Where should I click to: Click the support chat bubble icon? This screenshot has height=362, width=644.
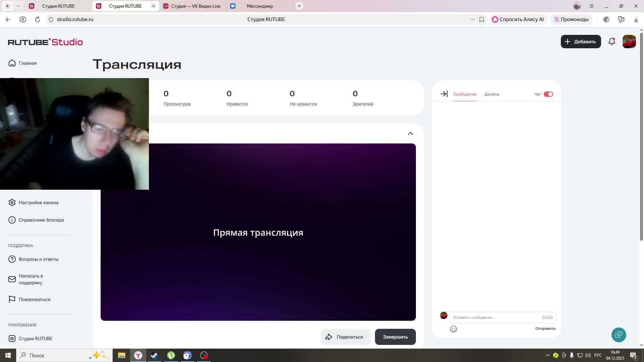pos(619,335)
